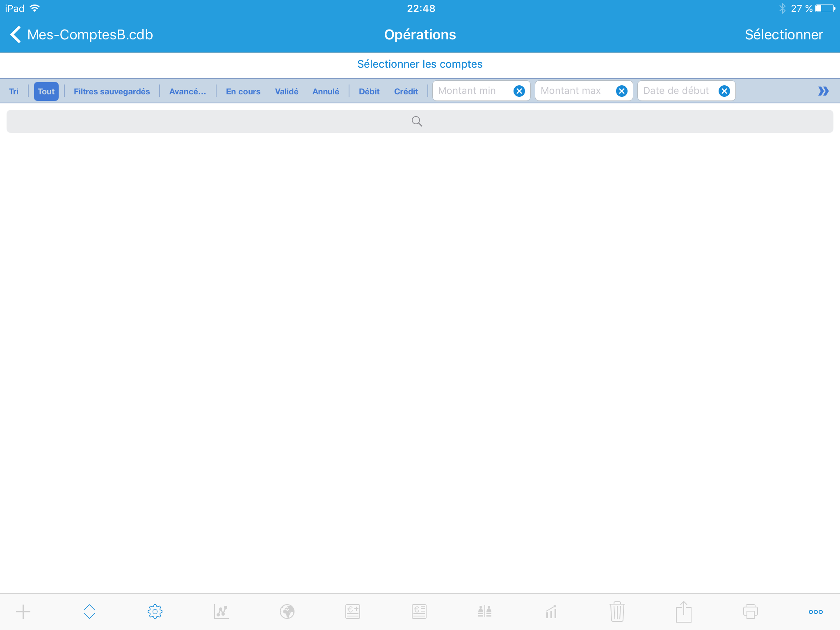Go back to Mes-ComptesB.cdb
Viewport: 840px width, 630px height.
point(81,34)
